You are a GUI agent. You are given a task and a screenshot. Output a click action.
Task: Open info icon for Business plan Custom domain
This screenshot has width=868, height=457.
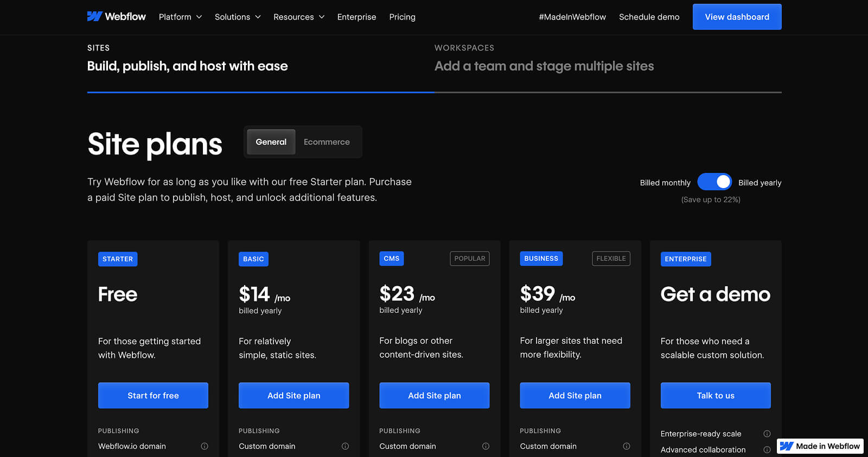[x=627, y=446]
